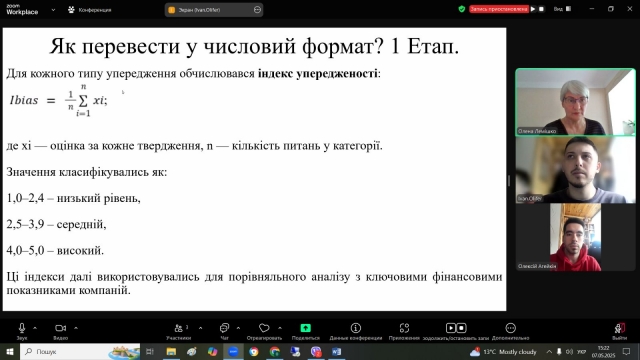The image size is (640, 360).
Task: Click the green Поделиться share screen button
Action: (306, 331)
